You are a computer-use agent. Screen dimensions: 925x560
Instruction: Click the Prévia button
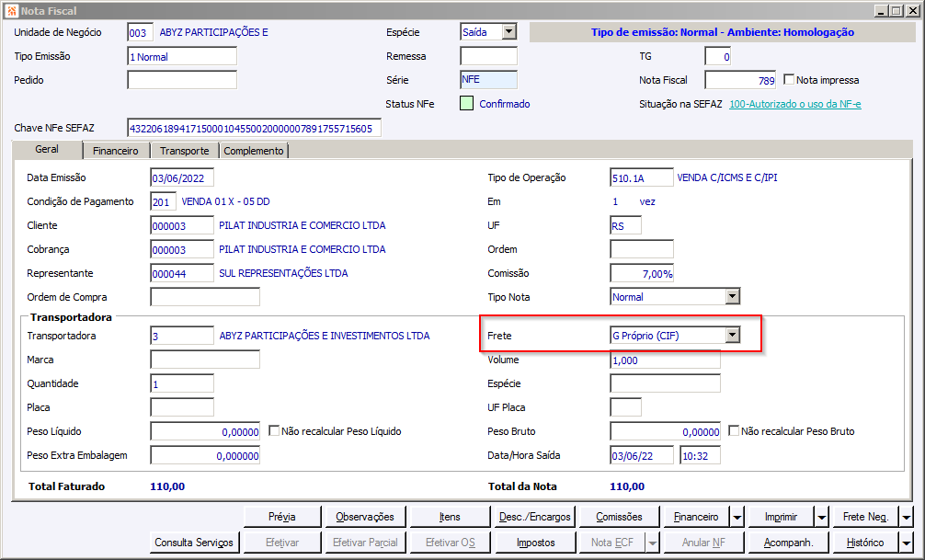(282, 517)
